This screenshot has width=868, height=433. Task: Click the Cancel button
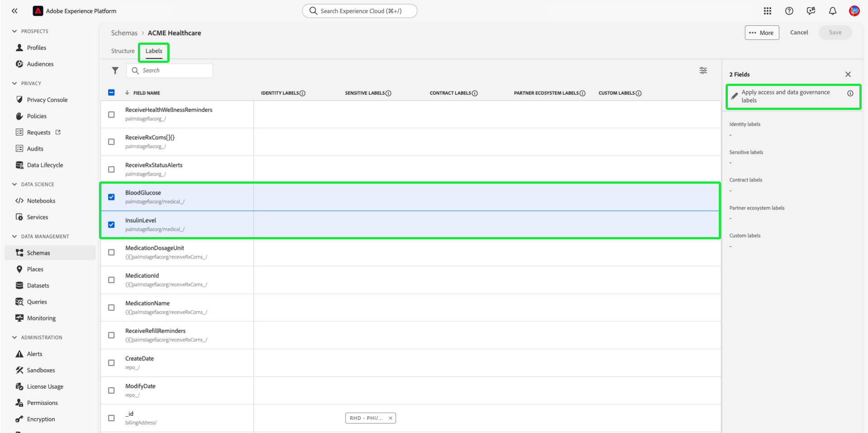click(799, 33)
